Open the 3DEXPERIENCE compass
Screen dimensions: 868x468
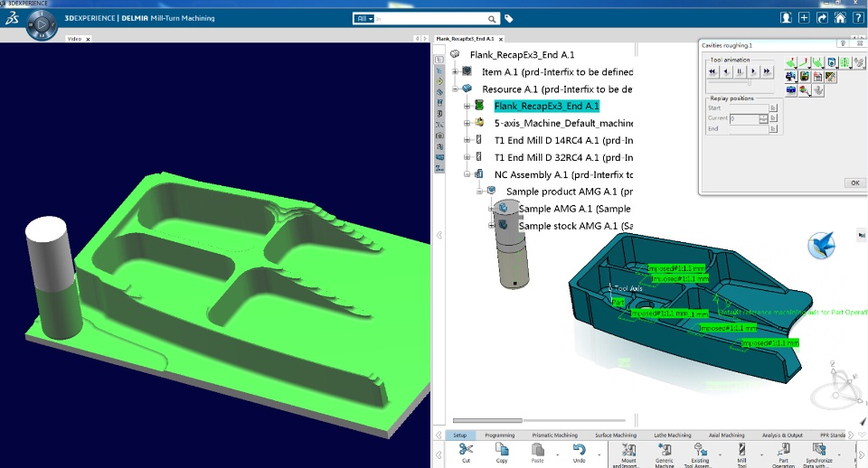[42, 25]
